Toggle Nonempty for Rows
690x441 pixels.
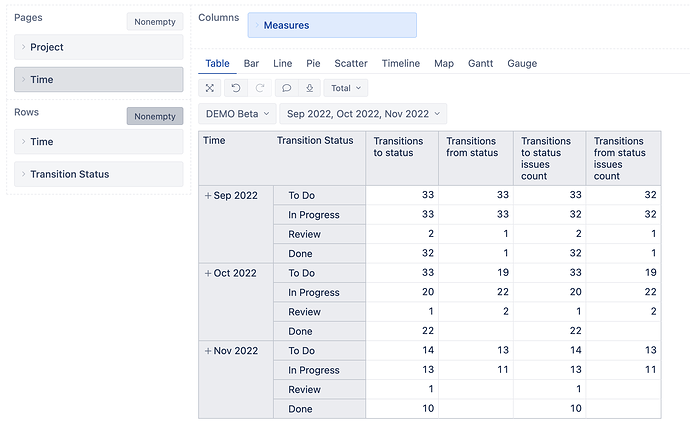[155, 116]
